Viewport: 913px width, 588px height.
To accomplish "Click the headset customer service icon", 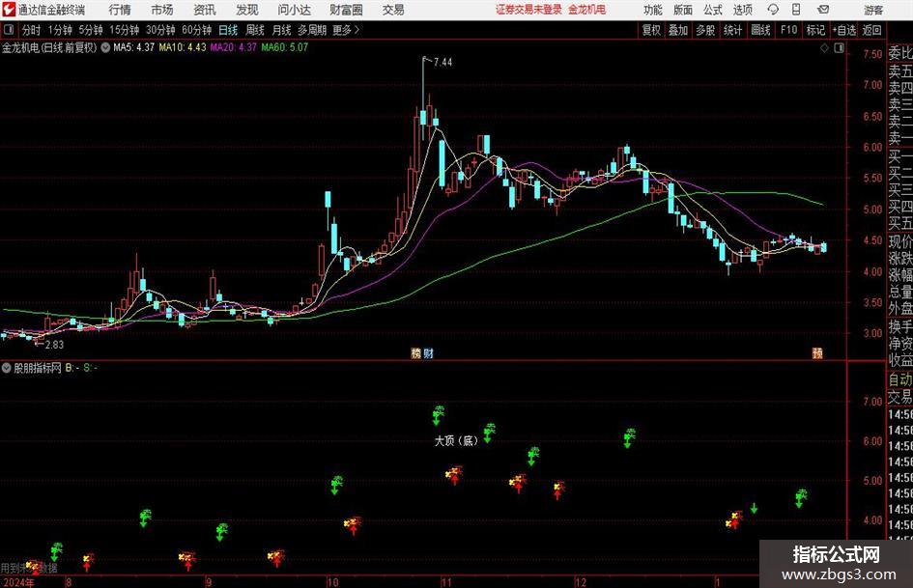I will click(x=773, y=10).
